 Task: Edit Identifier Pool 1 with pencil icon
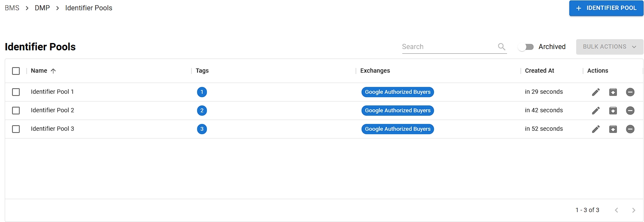[x=595, y=92]
